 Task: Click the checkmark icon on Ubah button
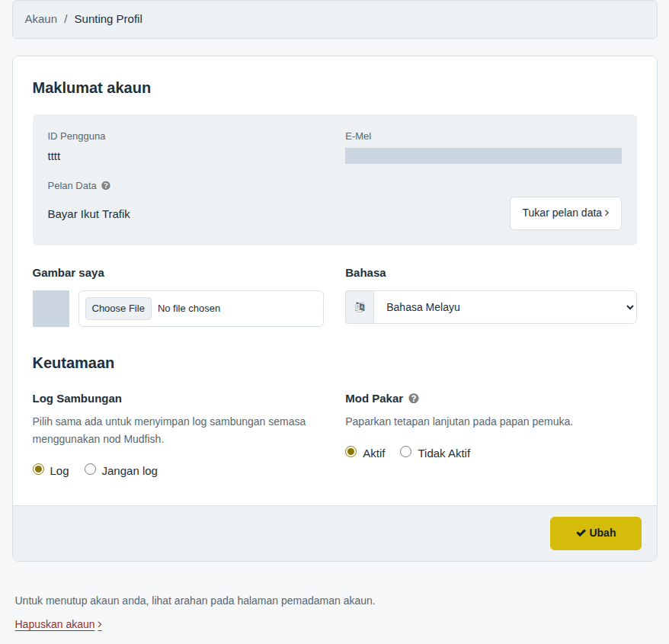point(581,533)
